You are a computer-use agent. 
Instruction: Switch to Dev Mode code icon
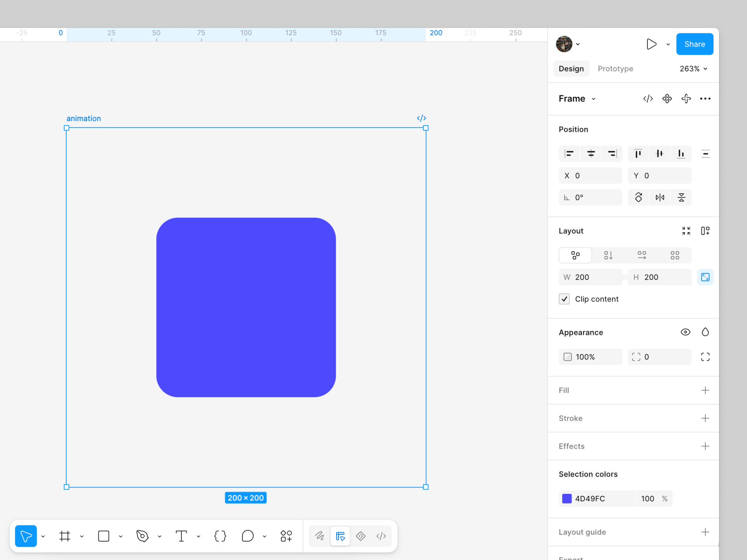[381, 536]
